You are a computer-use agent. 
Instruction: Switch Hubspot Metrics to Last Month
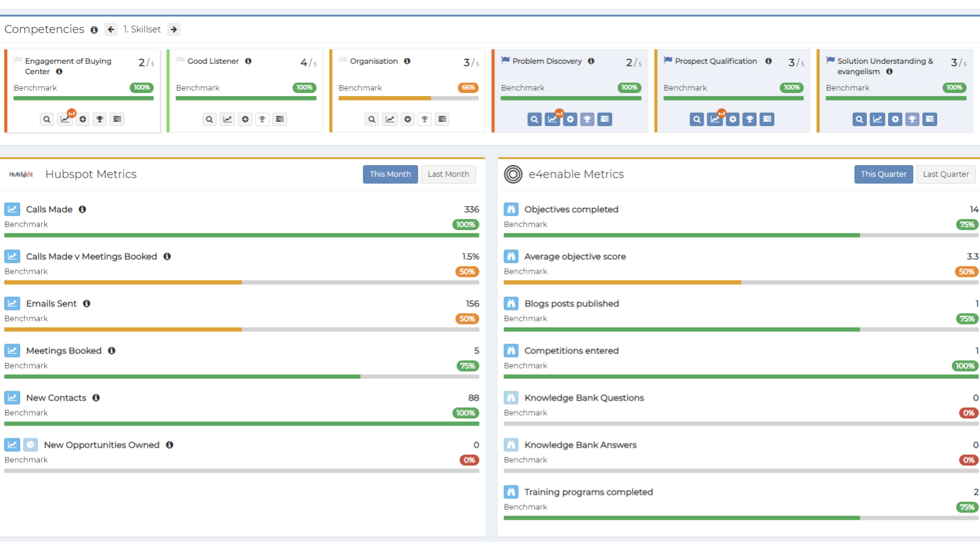pyautogui.click(x=448, y=174)
